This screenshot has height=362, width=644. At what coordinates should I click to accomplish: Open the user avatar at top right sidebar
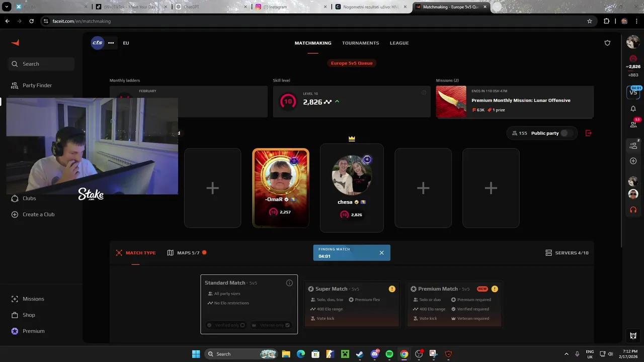coord(633,43)
